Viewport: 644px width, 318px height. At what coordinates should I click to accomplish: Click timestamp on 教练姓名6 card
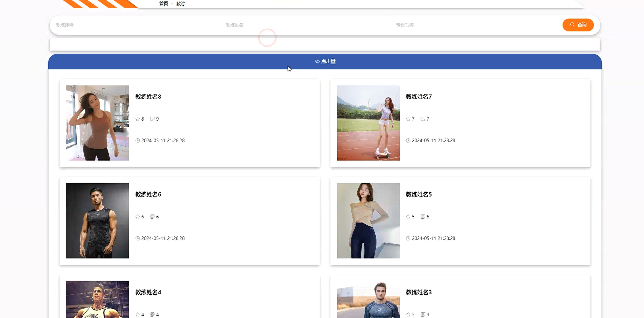pos(163,238)
